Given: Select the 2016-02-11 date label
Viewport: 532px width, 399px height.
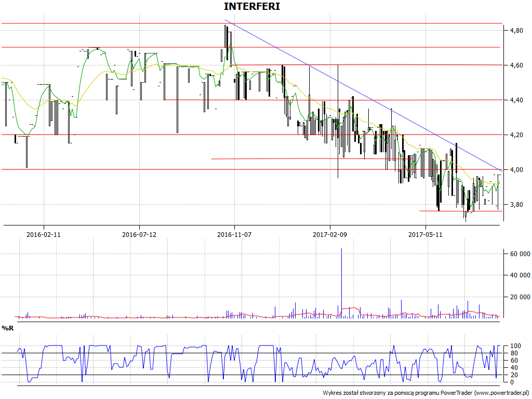Looking at the screenshot, I should point(44,234).
